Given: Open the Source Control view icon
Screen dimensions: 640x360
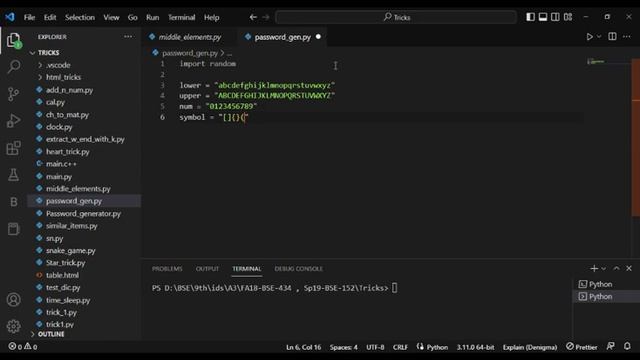Looking at the screenshot, I should coord(13,94).
